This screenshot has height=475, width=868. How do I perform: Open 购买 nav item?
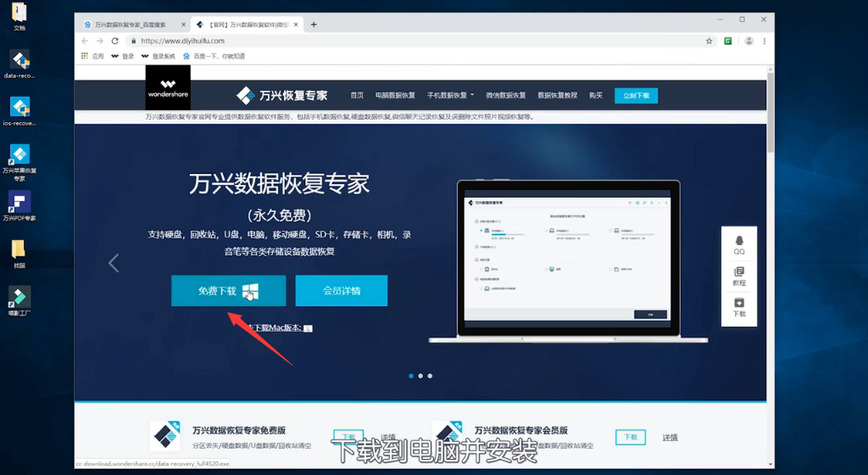click(596, 95)
